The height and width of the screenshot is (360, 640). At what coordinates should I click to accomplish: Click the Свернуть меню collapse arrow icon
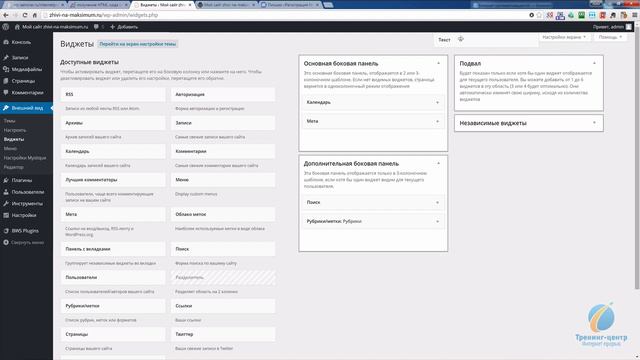point(6,242)
